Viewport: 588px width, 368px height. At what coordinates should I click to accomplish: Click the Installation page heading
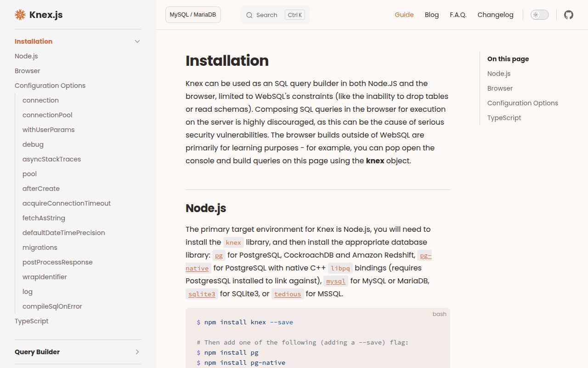coord(227,61)
